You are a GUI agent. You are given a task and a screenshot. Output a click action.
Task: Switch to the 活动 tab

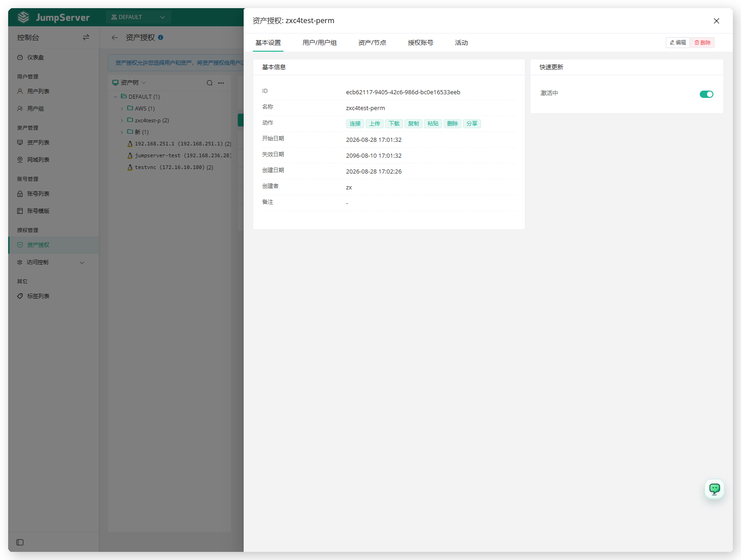[462, 43]
